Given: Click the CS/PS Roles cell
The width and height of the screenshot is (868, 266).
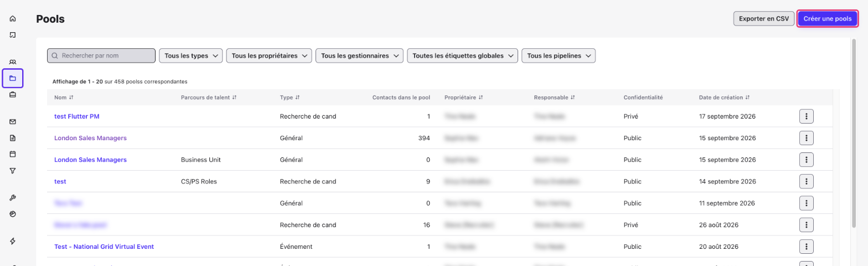Looking at the screenshot, I should 200,181.
